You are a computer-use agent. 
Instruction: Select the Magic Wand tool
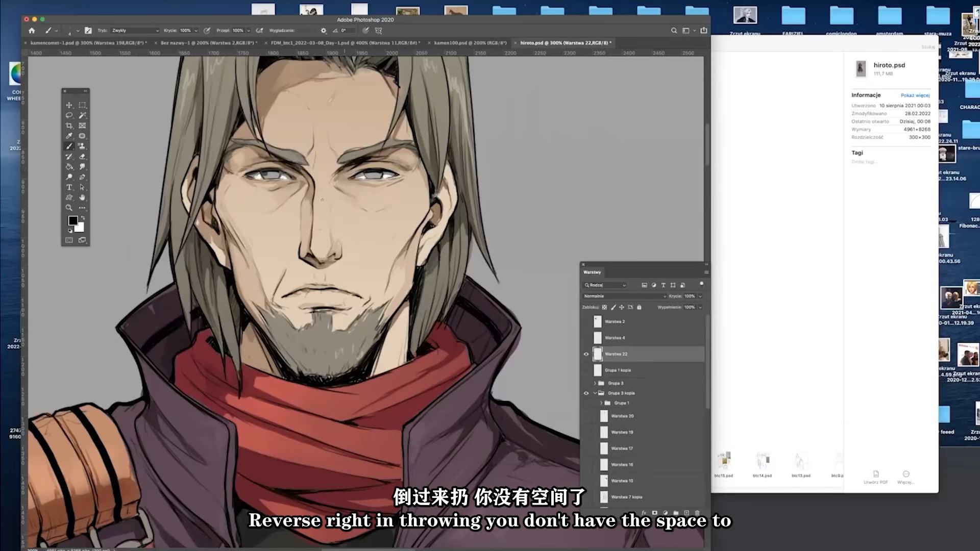(82, 115)
